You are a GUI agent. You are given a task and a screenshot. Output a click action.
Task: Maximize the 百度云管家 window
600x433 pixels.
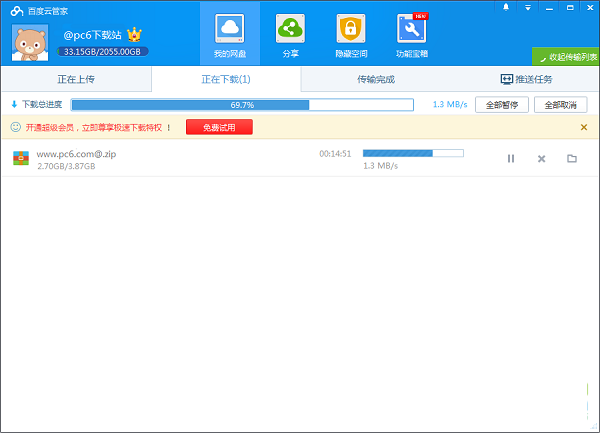click(x=570, y=8)
